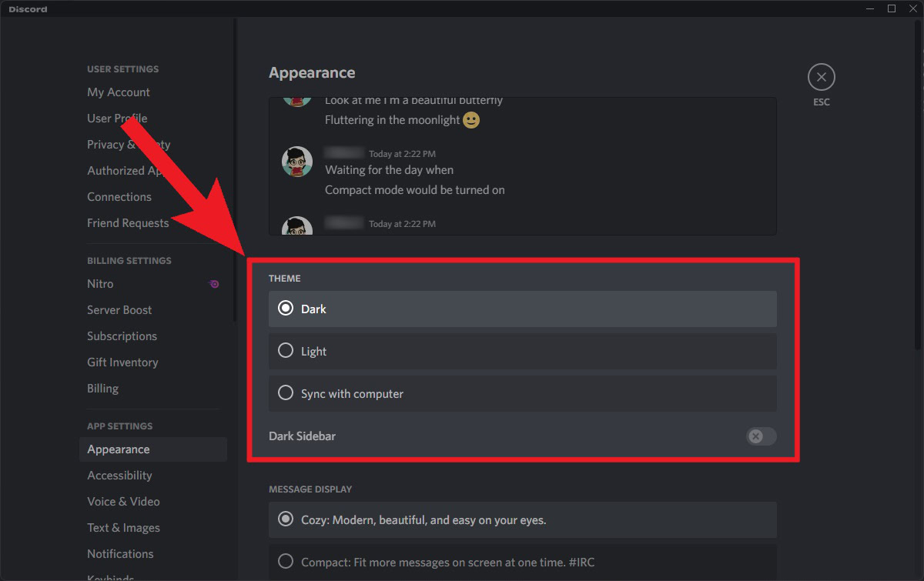Click the settings sidebar scrollbar

click(x=234, y=169)
